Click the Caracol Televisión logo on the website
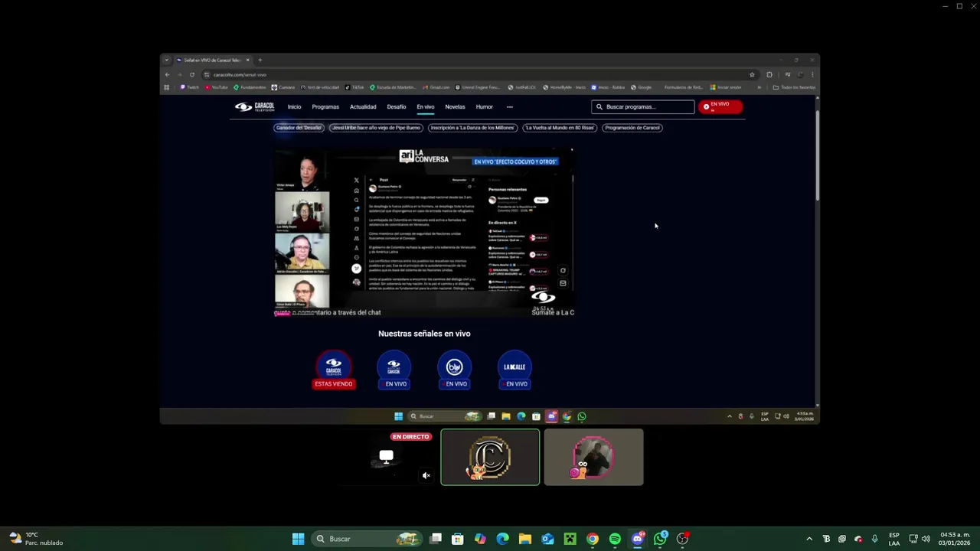Viewport: 980px width, 551px height. [254, 107]
